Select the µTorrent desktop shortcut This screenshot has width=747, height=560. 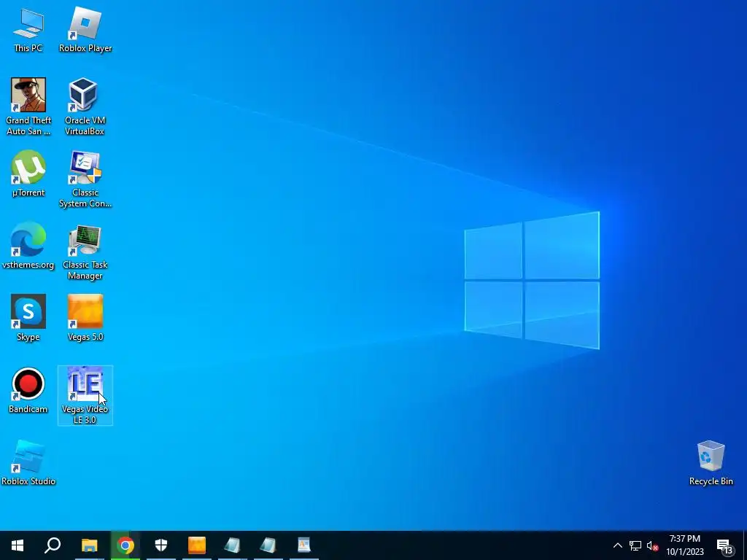(x=28, y=174)
